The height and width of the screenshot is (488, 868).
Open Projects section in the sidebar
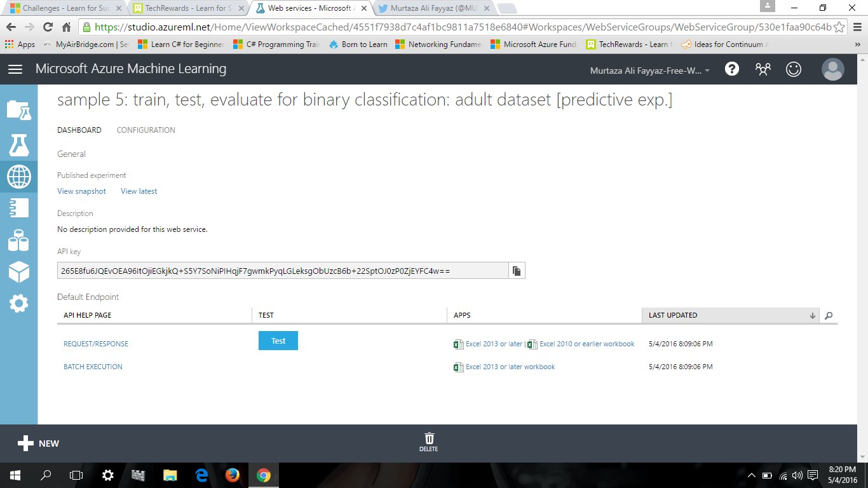tap(18, 110)
